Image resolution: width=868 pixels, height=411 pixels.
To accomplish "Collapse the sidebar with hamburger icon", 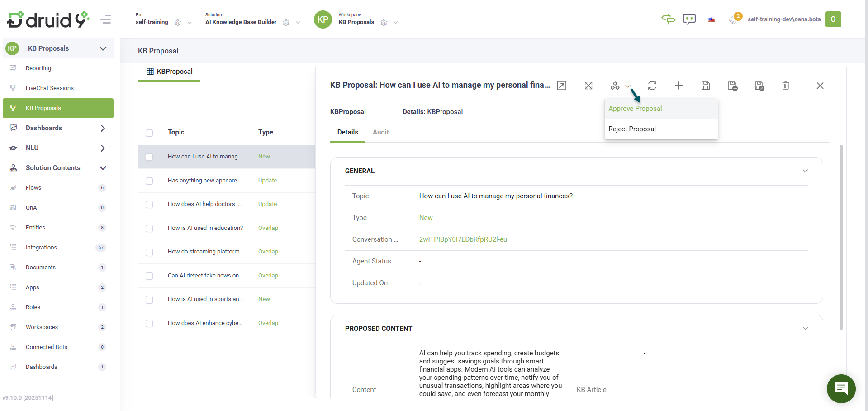I will [x=105, y=19].
